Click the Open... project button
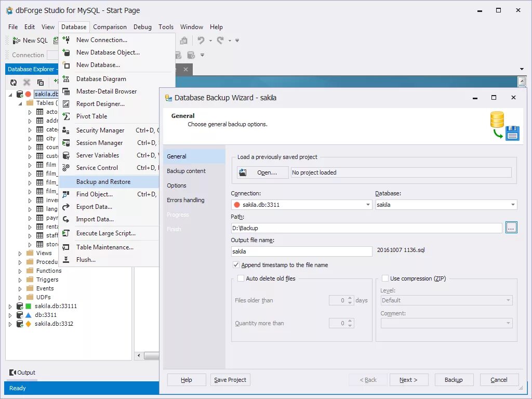This screenshot has width=532, height=399. click(262, 172)
